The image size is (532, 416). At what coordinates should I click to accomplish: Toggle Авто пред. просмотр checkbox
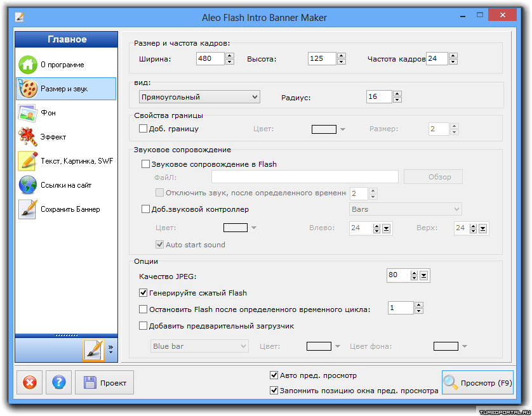click(274, 375)
